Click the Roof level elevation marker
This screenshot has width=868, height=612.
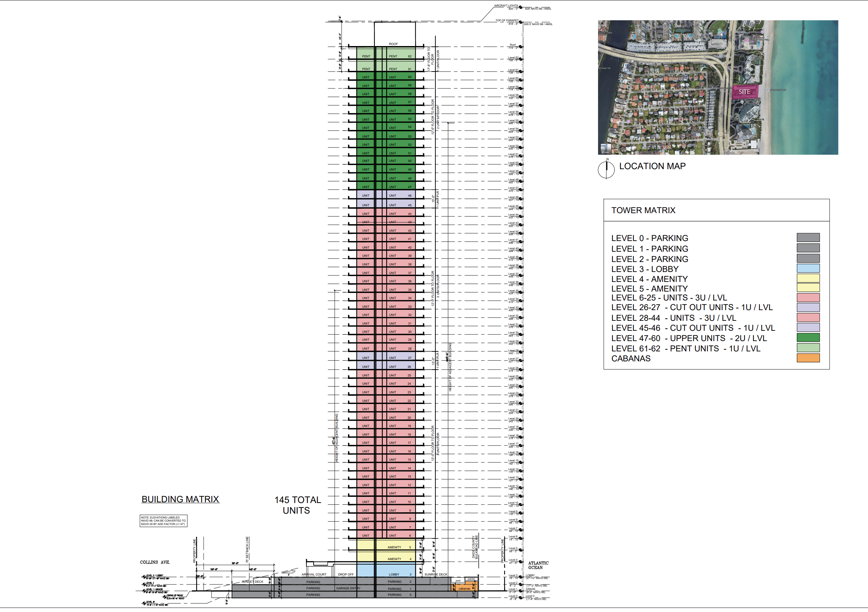pyautogui.click(x=521, y=46)
